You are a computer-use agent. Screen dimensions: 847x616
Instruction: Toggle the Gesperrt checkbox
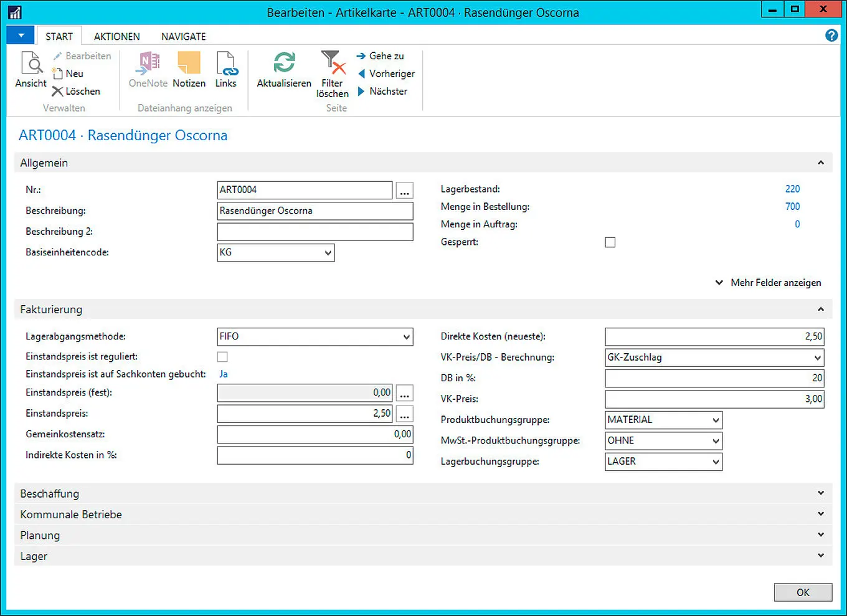click(610, 242)
